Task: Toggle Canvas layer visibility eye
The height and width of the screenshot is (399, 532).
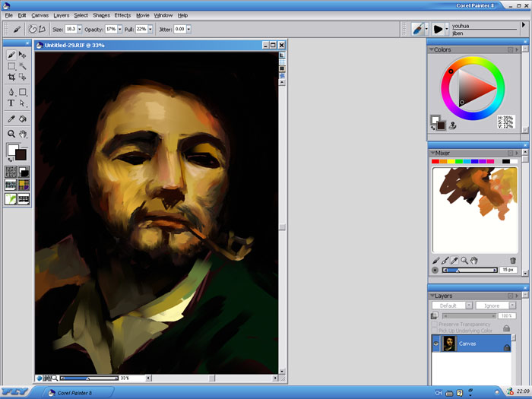Action: [436, 344]
